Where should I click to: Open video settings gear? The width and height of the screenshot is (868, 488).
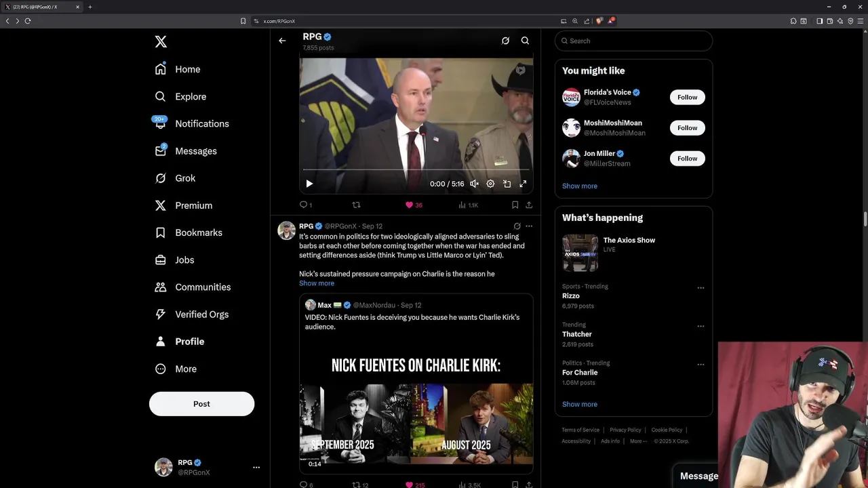tap(490, 184)
